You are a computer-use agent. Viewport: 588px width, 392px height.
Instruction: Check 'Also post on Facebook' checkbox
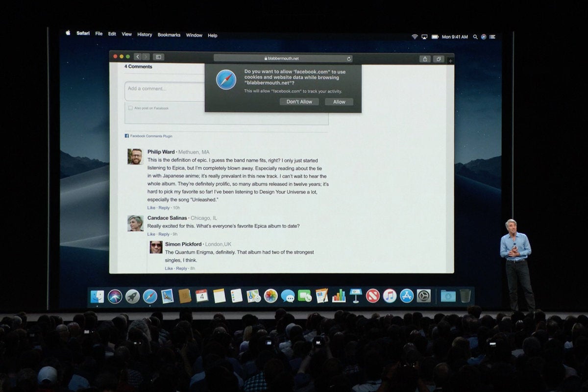[130, 108]
